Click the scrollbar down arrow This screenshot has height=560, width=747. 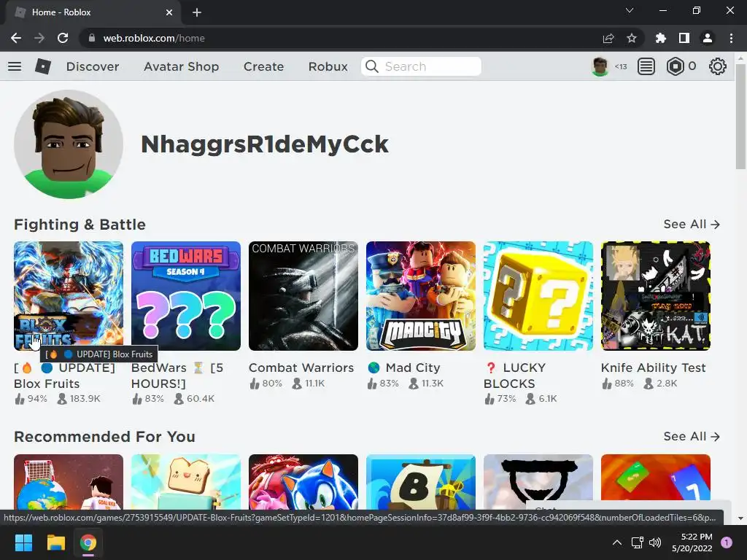pos(740,518)
